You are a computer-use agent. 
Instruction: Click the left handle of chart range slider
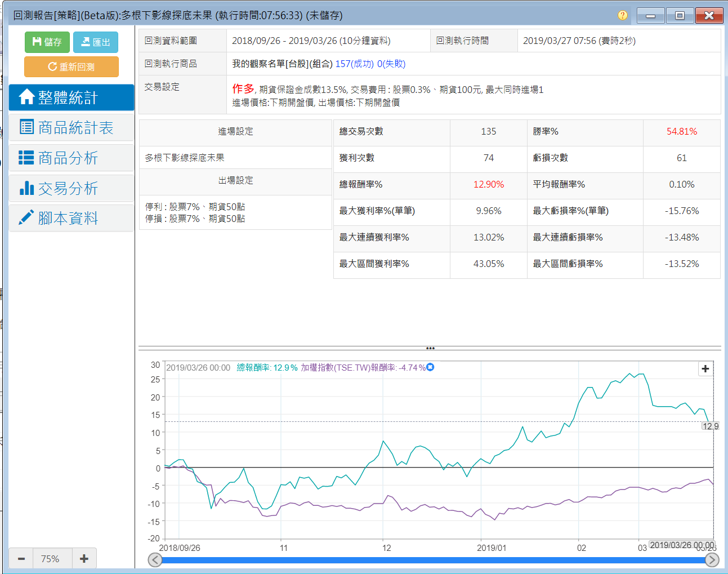coord(155,560)
